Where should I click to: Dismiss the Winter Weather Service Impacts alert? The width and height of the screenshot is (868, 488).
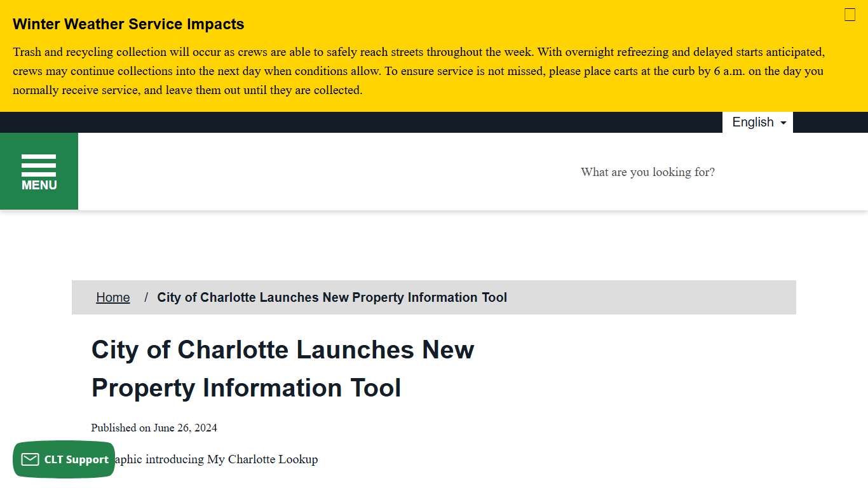850,14
